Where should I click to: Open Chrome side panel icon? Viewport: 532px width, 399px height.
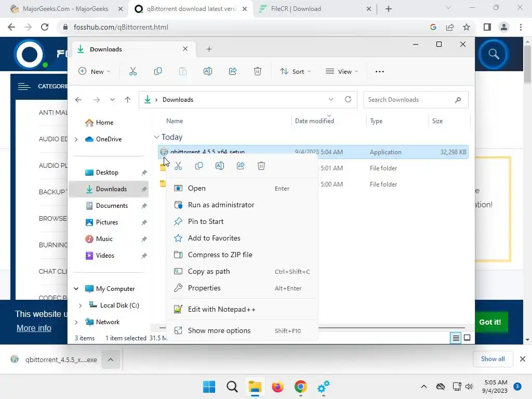tap(487, 27)
